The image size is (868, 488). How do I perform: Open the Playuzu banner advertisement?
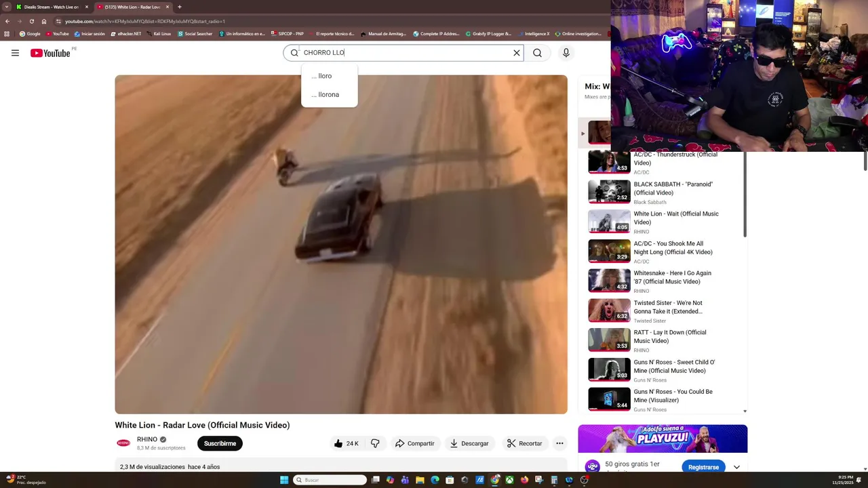pos(663,439)
